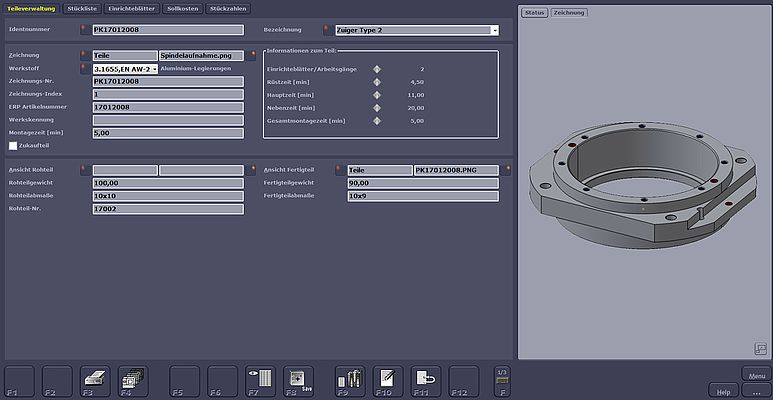Click the viewer icon in drawing preview corner
773x400 pixels.
760,348
